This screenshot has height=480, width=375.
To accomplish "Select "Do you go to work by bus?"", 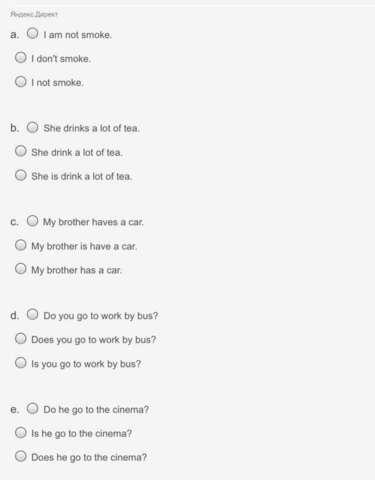I will 32,314.
